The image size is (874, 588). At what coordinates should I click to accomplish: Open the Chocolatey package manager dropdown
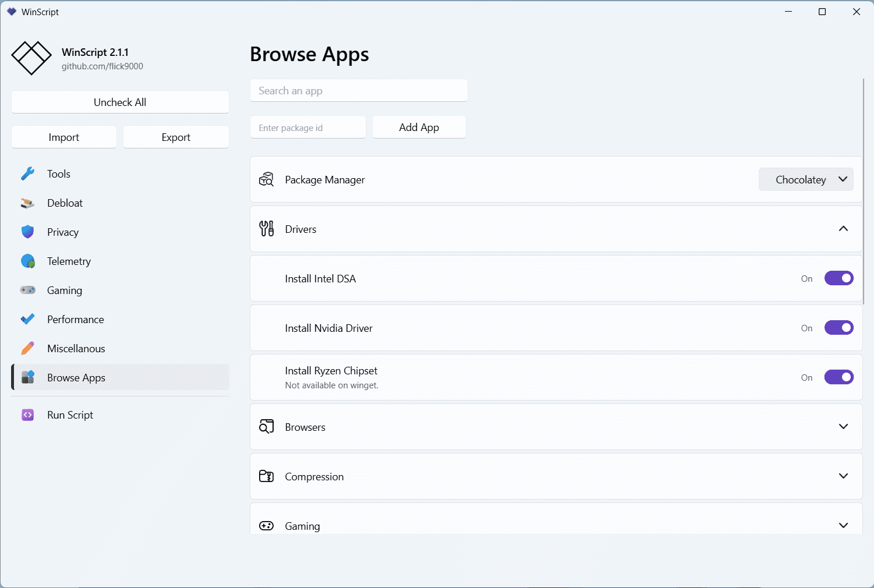pyautogui.click(x=806, y=180)
